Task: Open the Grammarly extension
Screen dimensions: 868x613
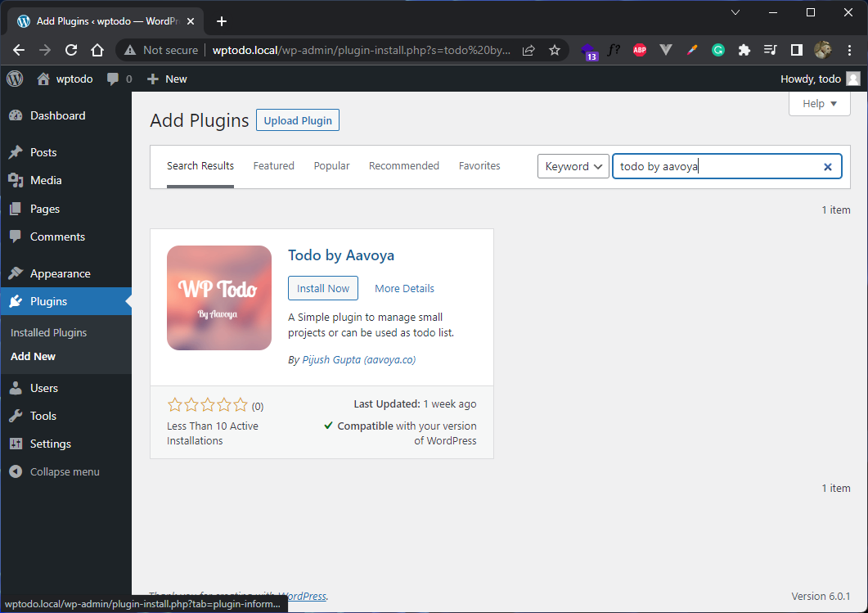Action: pyautogui.click(x=718, y=51)
